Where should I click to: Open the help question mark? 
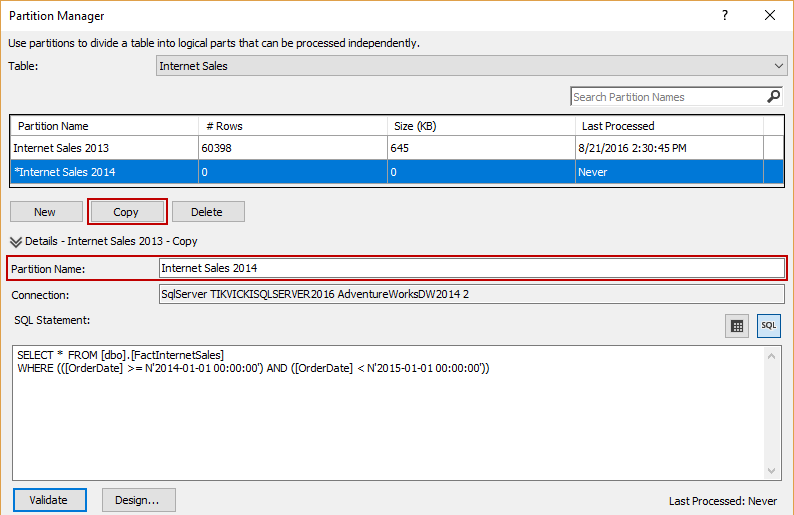pos(725,16)
